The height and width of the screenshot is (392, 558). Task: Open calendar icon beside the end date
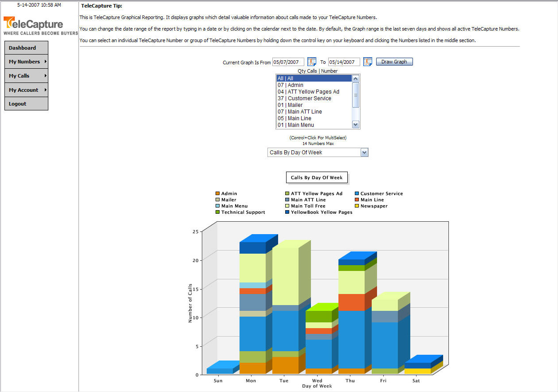coord(367,62)
